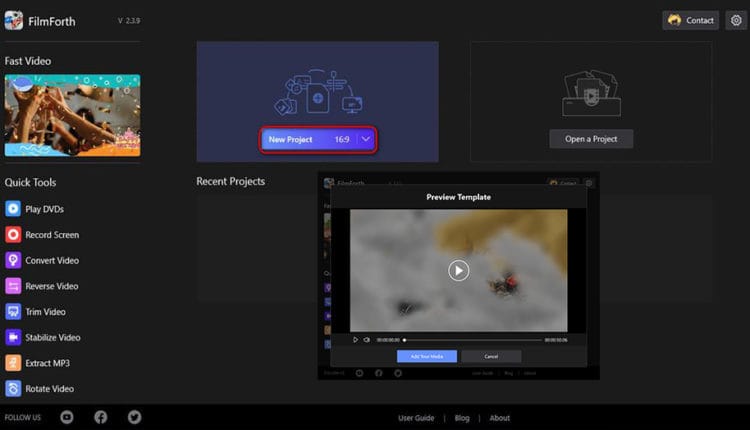Open the Play DVDs tool icon
This screenshot has width=750, height=430.
[13, 209]
